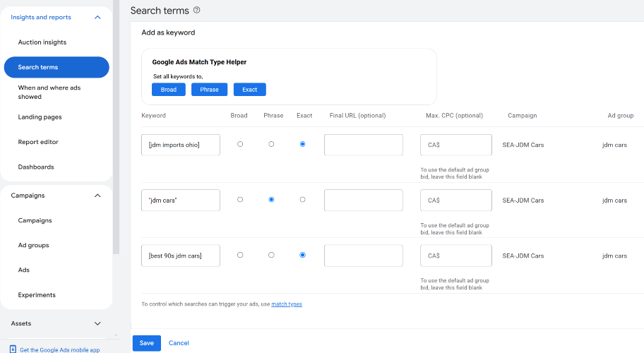Select Phrase for best 90s jdm cars
The width and height of the screenshot is (644, 353).
(x=271, y=255)
